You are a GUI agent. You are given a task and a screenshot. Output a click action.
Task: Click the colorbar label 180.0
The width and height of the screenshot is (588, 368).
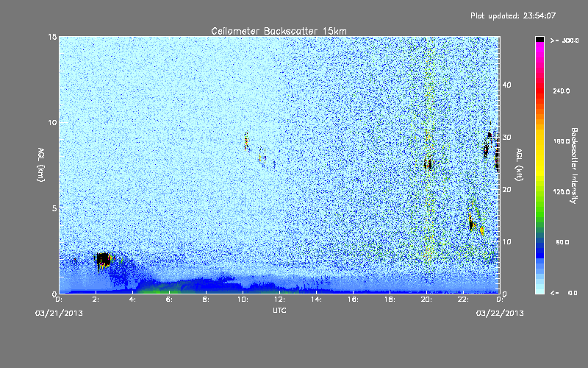(x=562, y=141)
